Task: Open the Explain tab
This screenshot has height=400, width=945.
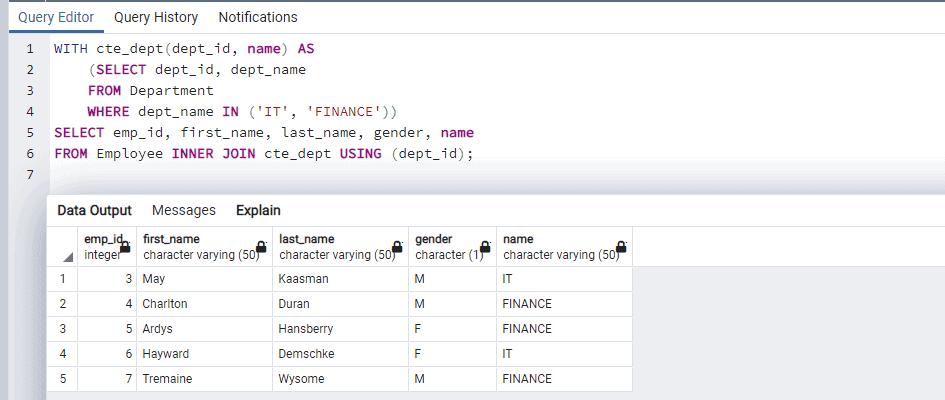Action: (258, 210)
